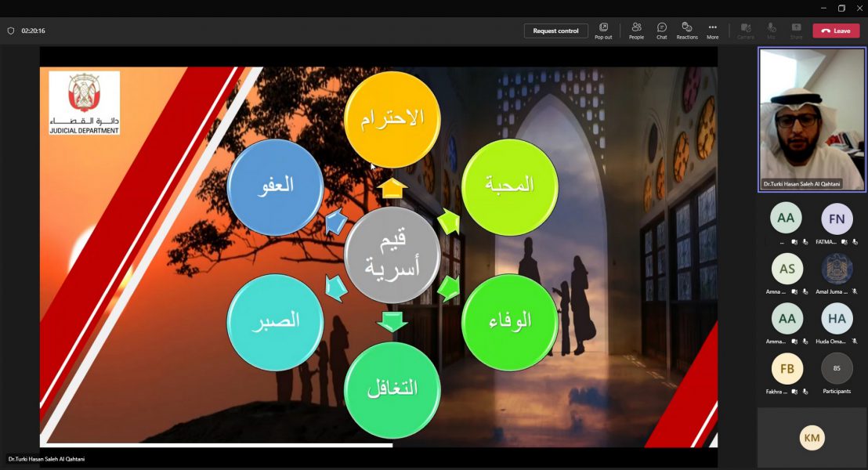Click the KM participant avatar
The height and width of the screenshot is (470, 868).
812,437
